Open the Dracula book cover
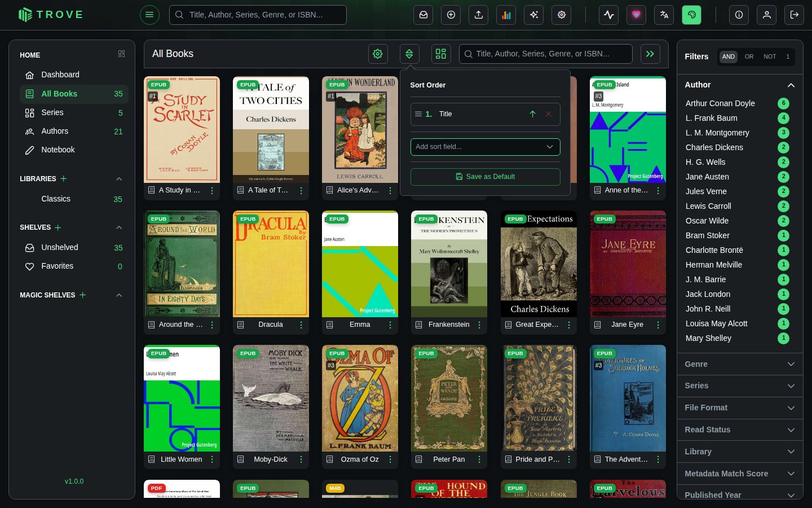The height and width of the screenshot is (508, 812). pos(271,264)
